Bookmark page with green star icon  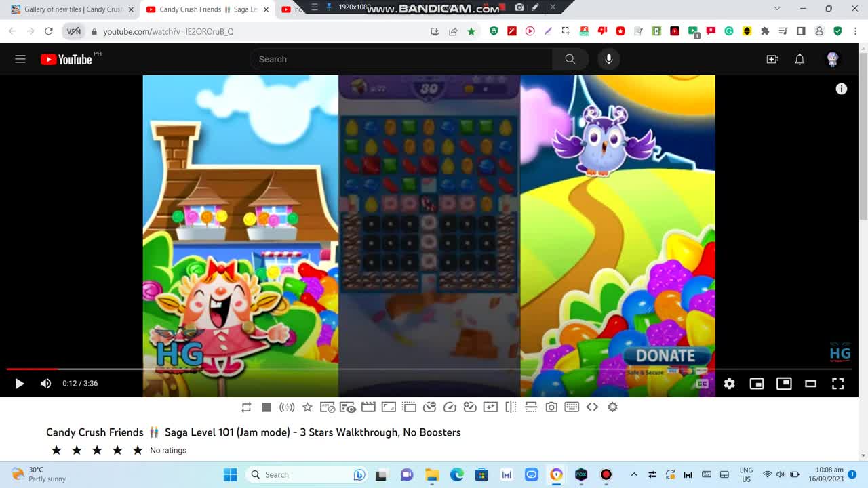click(x=471, y=31)
